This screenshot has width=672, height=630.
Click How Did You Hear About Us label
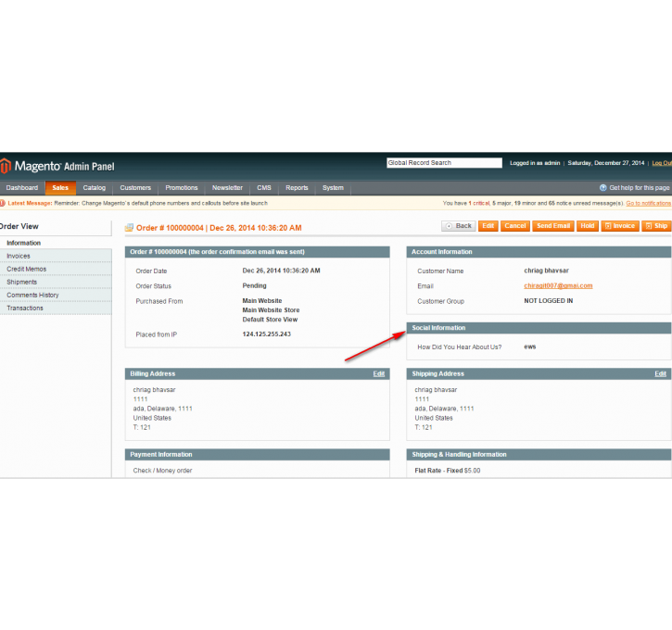460,346
